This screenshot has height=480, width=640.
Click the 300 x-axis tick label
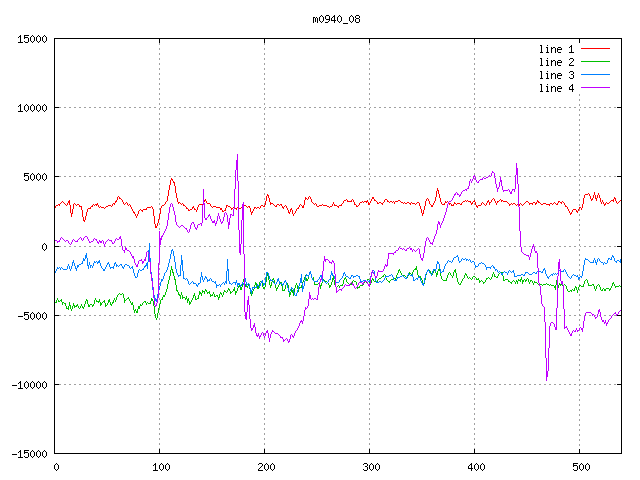[x=369, y=467]
